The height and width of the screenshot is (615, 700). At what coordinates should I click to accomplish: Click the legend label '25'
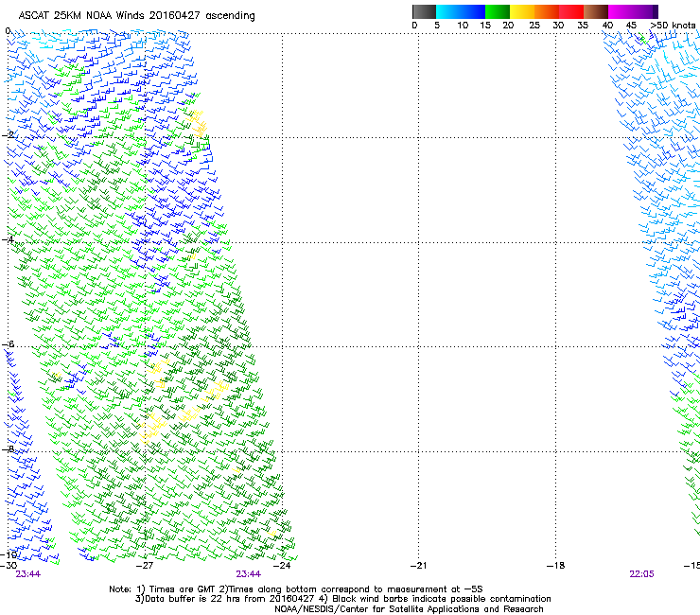tap(534, 26)
